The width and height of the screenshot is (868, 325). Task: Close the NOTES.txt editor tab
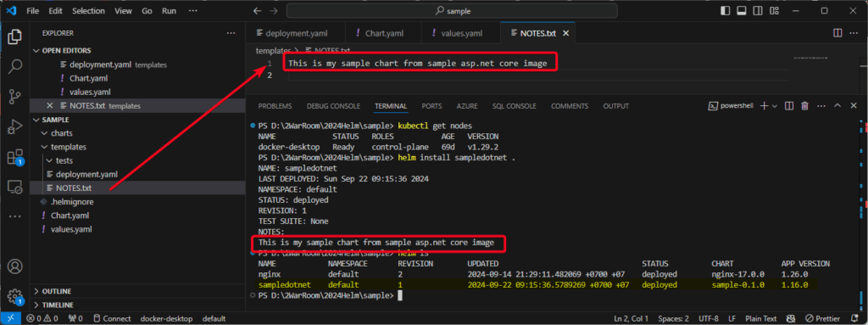[x=565, y=33]
